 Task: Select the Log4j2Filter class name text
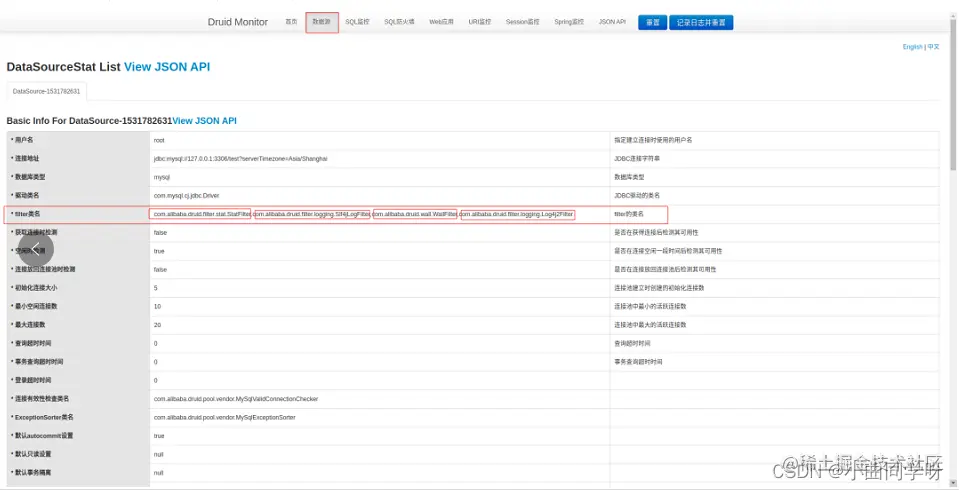[517, 214]
